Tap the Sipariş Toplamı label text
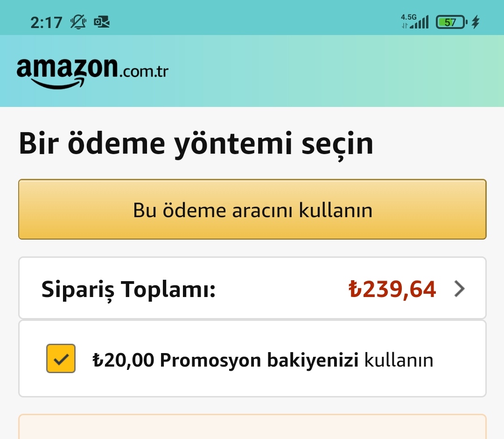504x439 pixels. (128, 290)
